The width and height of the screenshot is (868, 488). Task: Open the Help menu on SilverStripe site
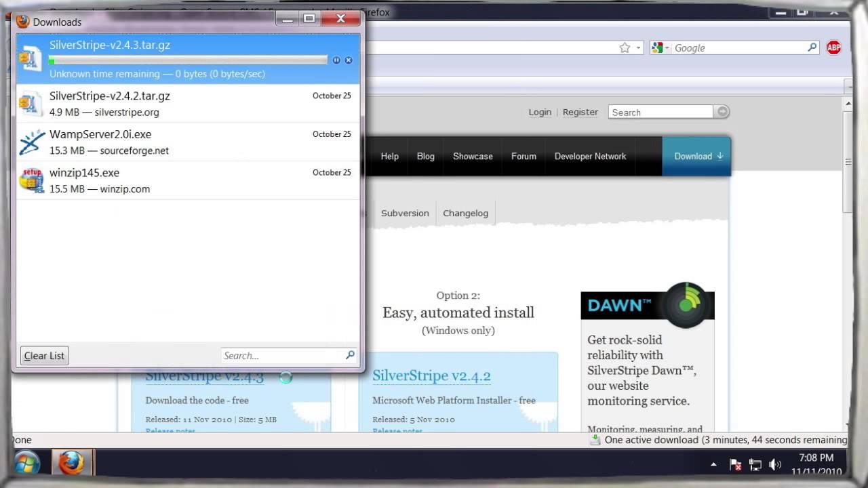tap(390, 156)
